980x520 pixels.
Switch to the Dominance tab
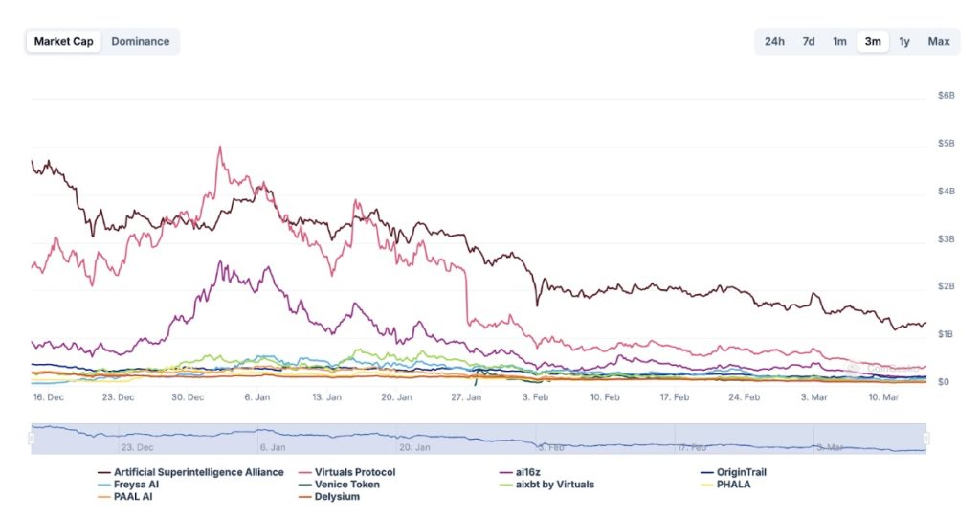[141, 41]
